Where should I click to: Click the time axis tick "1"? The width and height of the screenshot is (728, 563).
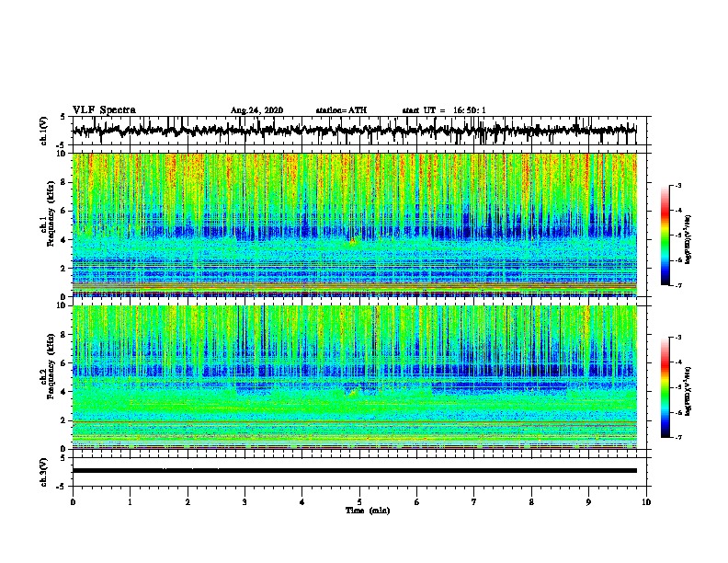tap(130, 502)
